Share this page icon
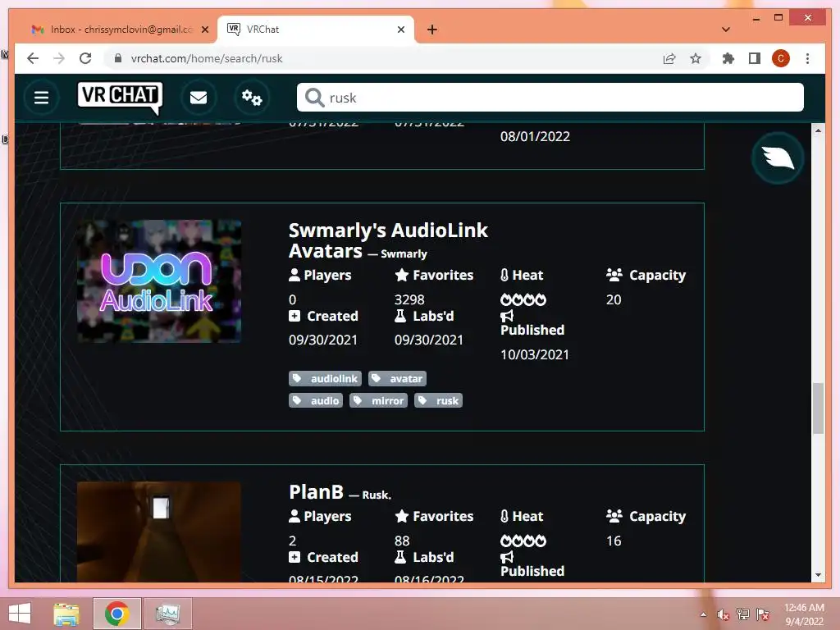The image size is (840, 630). point(669,58)
